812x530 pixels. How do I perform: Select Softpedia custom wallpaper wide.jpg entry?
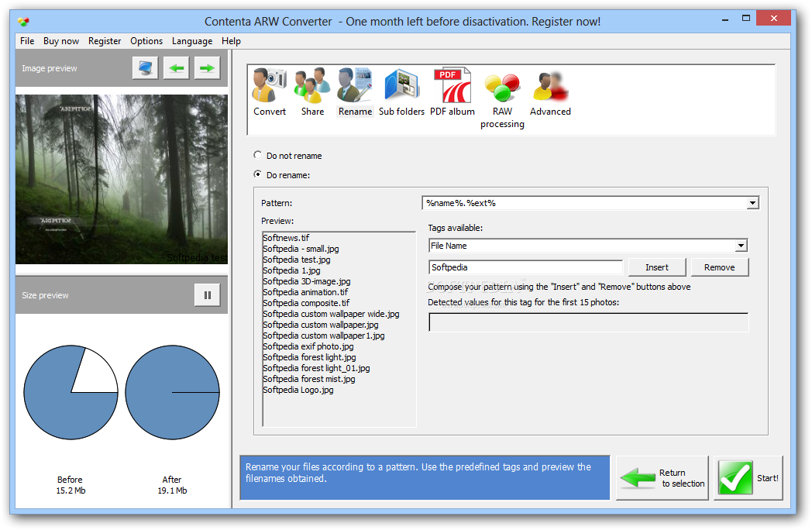click(x=331, y=314)
